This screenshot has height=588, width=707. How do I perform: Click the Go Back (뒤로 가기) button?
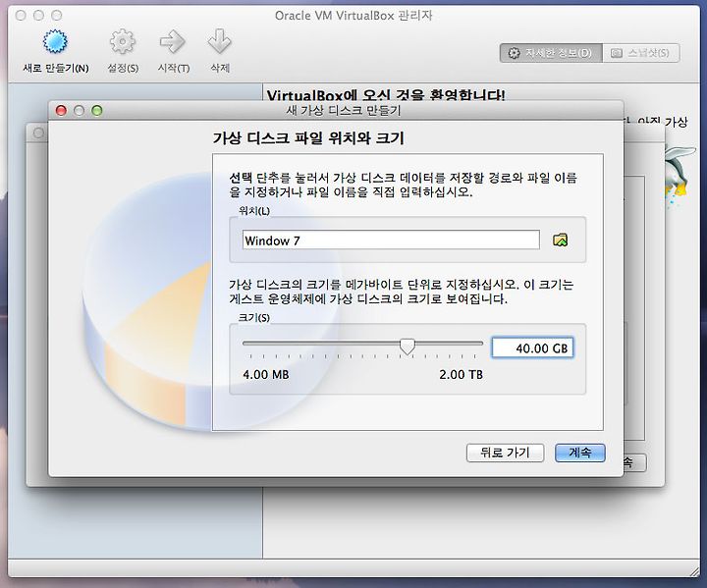click(x=505, y=453)
